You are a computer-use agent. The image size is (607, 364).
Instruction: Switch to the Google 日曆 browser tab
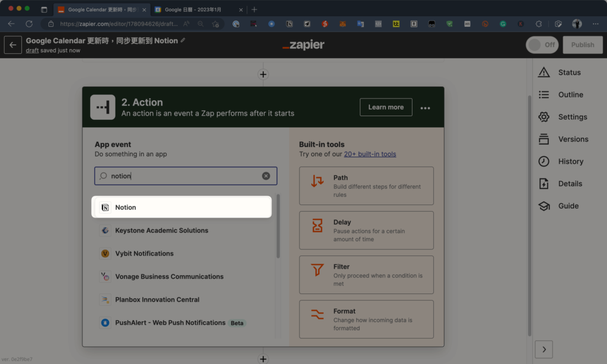pos(193,9)
